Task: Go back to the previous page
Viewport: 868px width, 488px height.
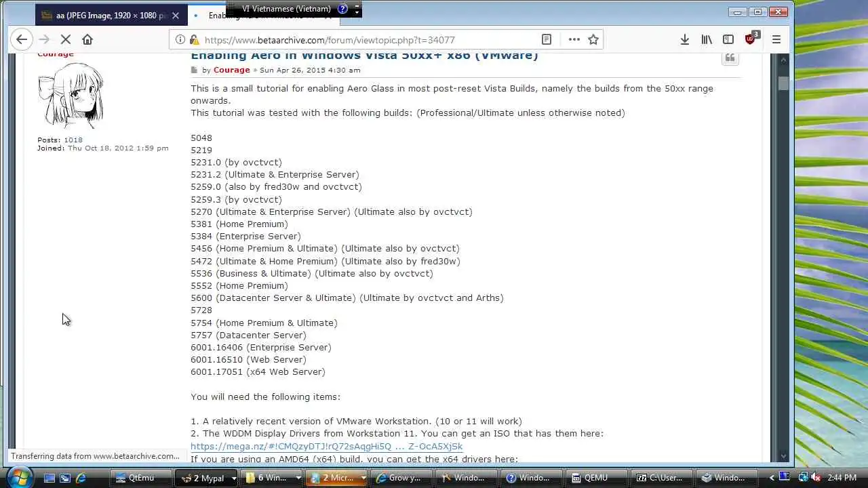Action: point(22,39)
